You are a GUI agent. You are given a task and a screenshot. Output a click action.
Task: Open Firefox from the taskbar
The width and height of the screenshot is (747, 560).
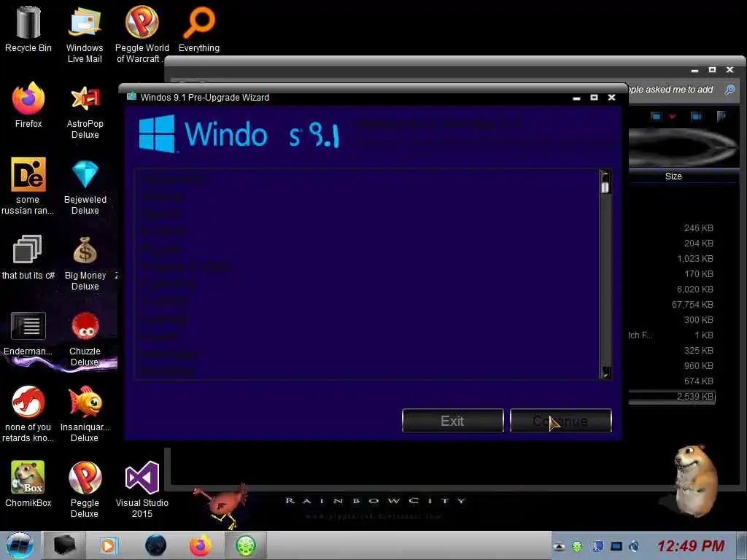tap(200, 545)
